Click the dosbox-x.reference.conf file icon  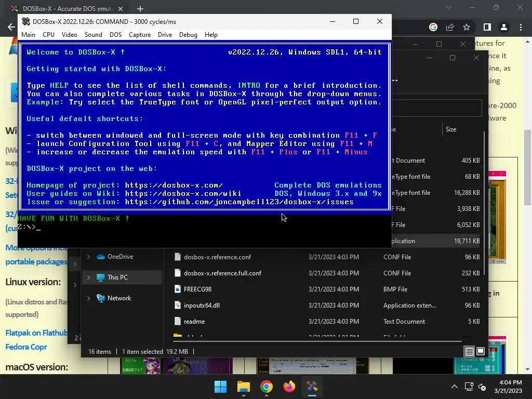pyautogui.click(x=178, y=257)
